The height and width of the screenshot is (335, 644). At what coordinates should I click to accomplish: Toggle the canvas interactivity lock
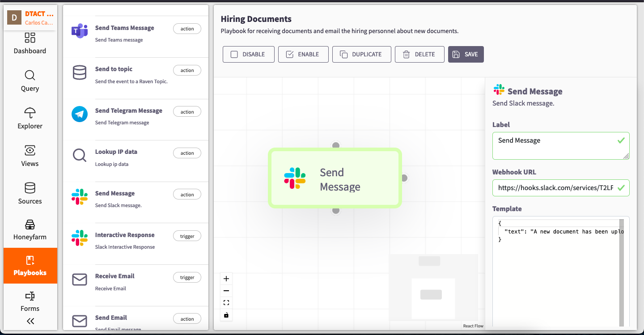coord(226,315)
